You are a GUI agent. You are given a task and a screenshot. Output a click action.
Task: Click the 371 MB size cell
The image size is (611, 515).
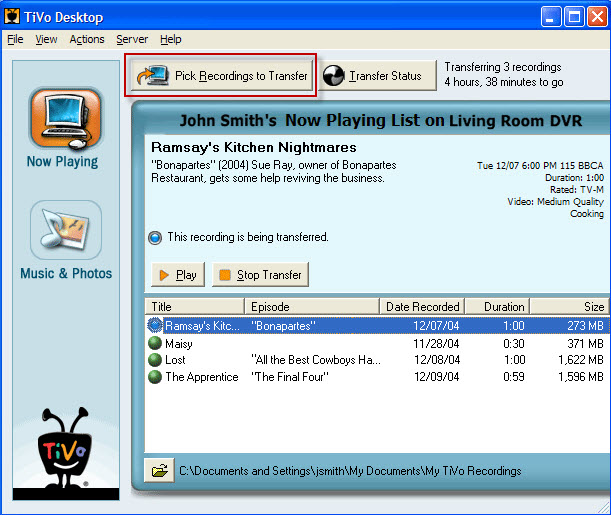pos(585,344)
